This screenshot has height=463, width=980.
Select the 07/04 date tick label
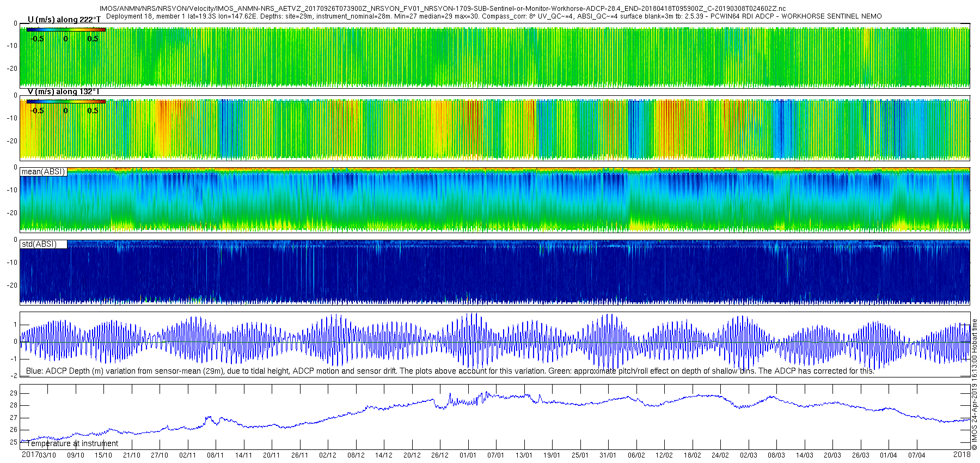(916, 455)
